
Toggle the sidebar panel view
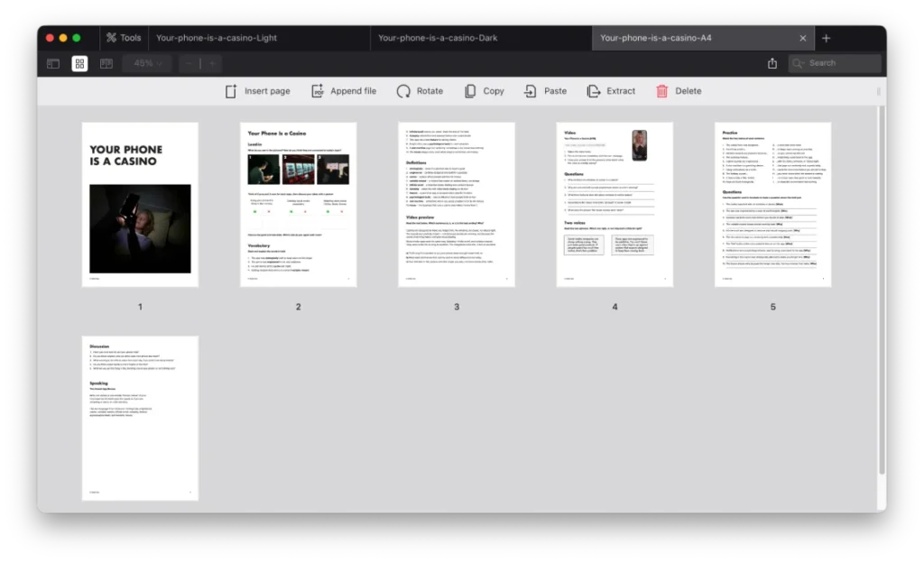pos(53,64)
